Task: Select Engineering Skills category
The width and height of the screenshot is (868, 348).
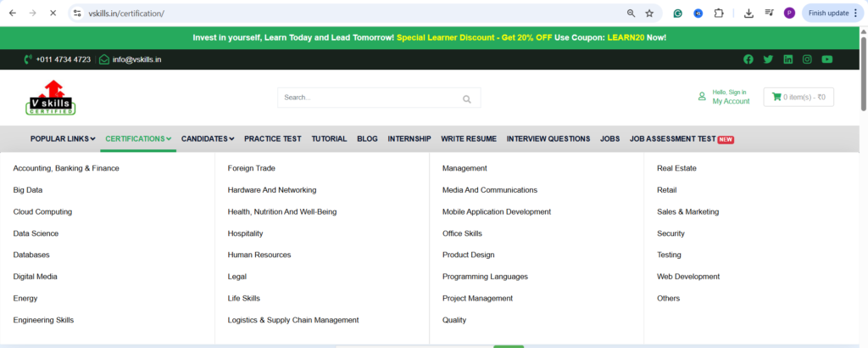Action: pos(43,320)
